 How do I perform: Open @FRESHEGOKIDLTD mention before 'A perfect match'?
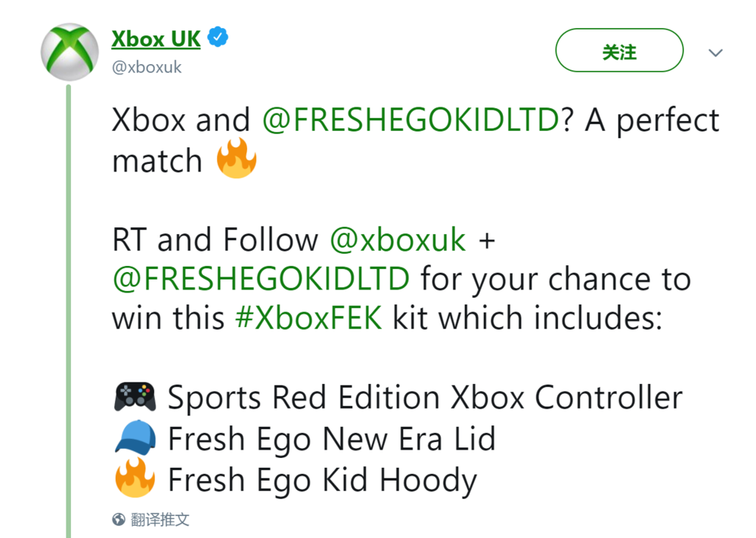coord(411,120)
